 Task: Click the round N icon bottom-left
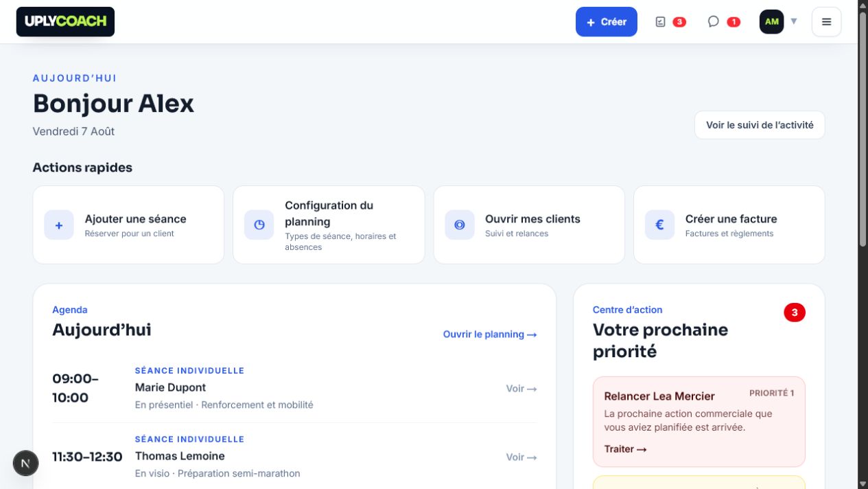[25, 463]
